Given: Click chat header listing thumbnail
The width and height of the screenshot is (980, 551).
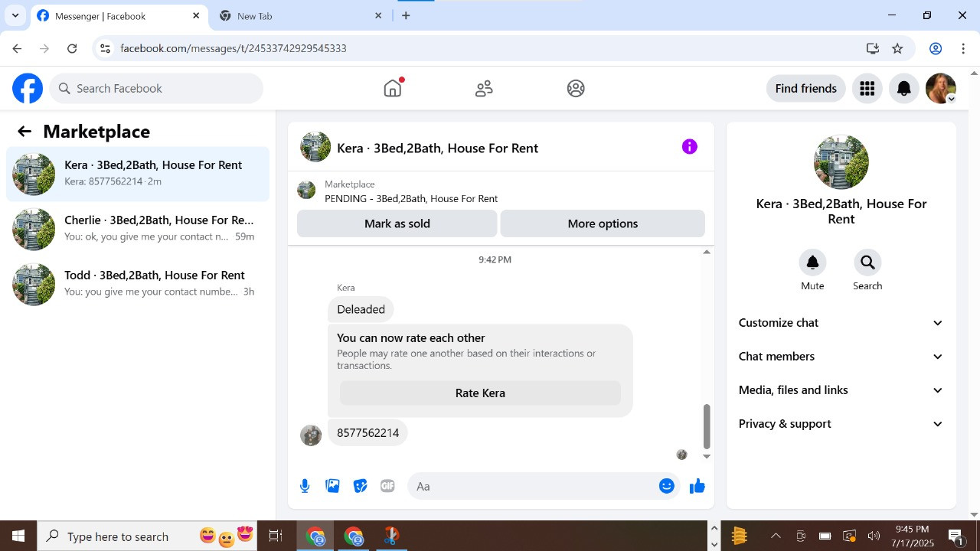Looking at the screenshot, I should click(315, 147).
